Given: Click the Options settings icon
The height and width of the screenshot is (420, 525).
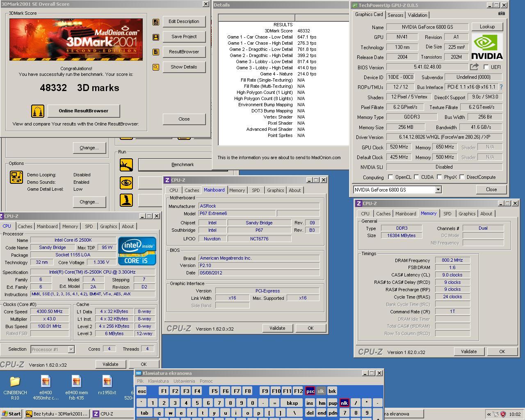Looking at the screenshot, I should (16, 177).
